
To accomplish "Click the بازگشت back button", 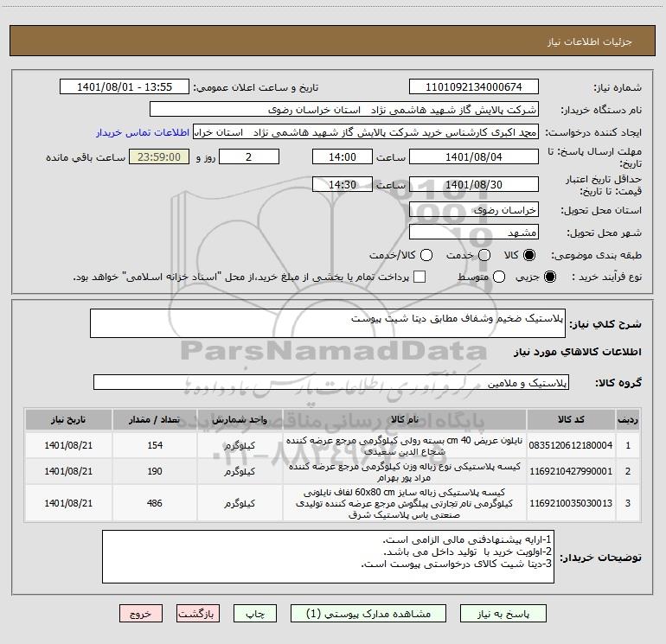I will click(x=198, y=614).
